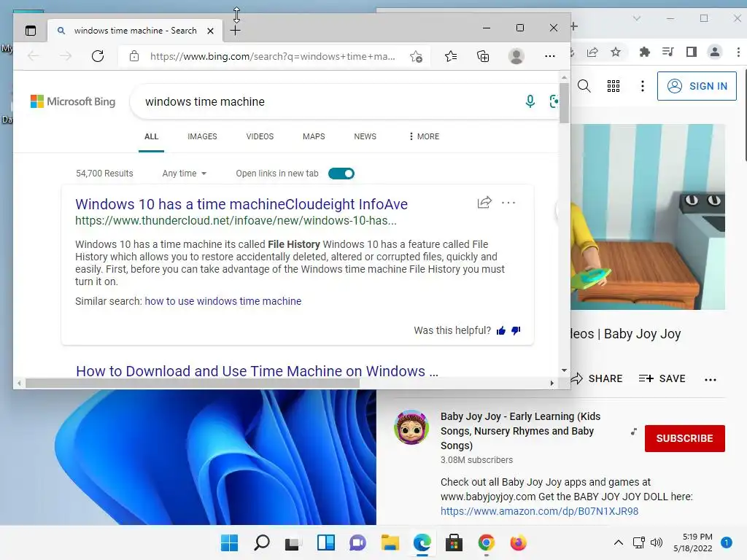The image size is (747, 560).
Task: Open volume control in system tray
Action: click(657, 542)
